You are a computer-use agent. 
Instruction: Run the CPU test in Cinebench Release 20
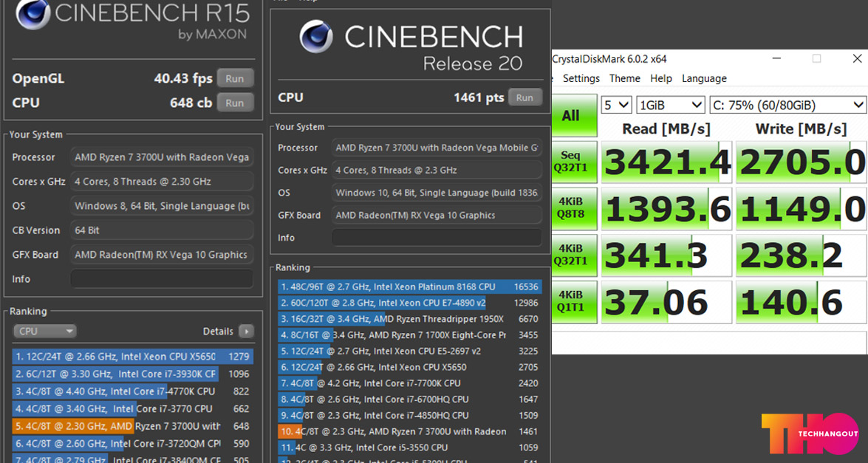[524, 98]
